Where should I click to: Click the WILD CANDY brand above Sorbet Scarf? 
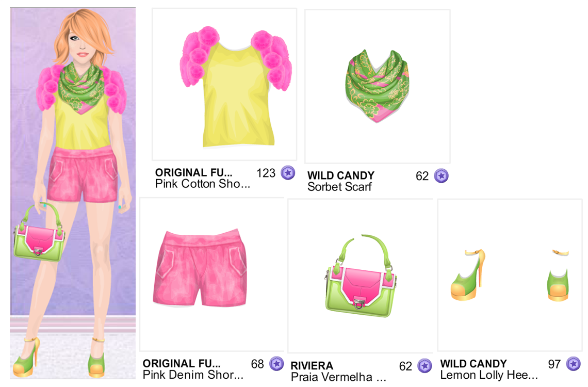tap(341, 175)
